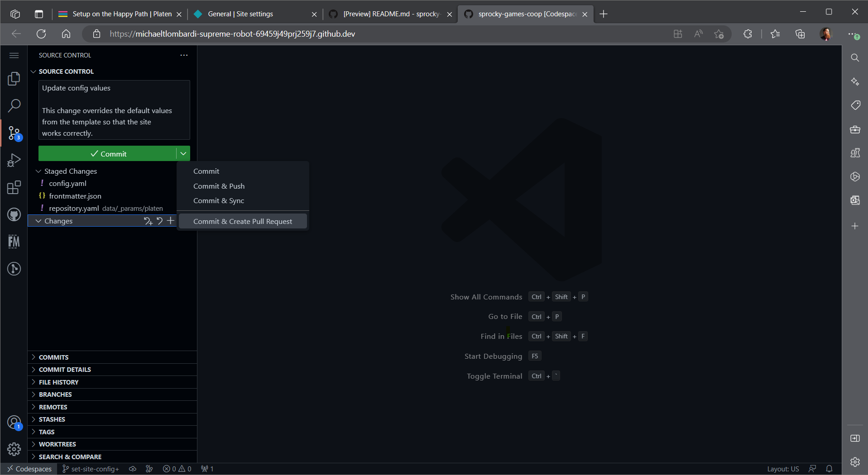Open the Extensions view

tap(14, 187)
